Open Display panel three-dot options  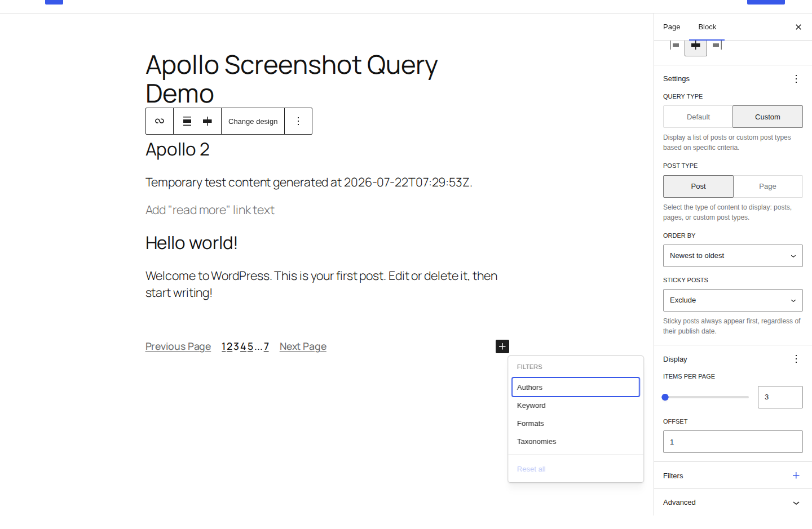point(796,359)
